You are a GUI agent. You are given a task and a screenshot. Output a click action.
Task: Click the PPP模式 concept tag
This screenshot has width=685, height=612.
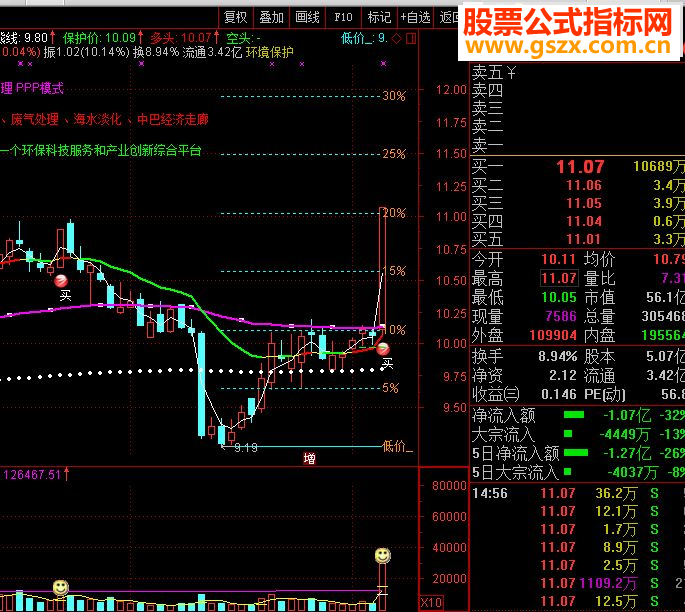click(x=40, y=88)
